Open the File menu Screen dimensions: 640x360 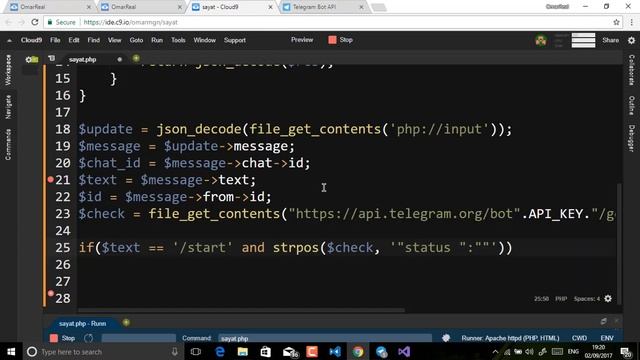coord(55,40)
